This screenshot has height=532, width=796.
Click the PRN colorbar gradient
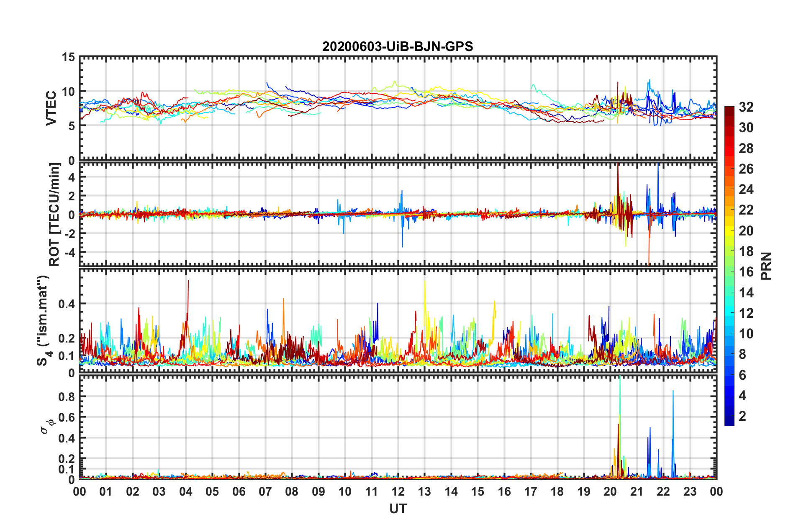(x=729, y=266)
